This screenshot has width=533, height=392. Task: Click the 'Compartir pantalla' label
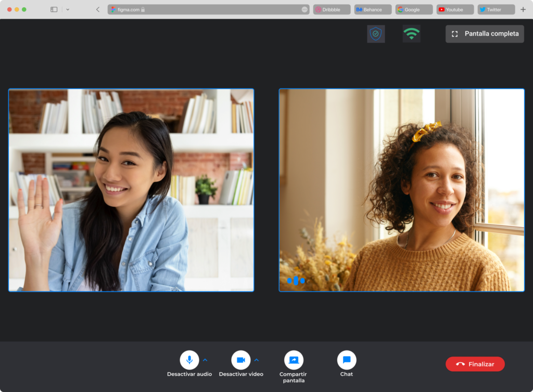294,377
